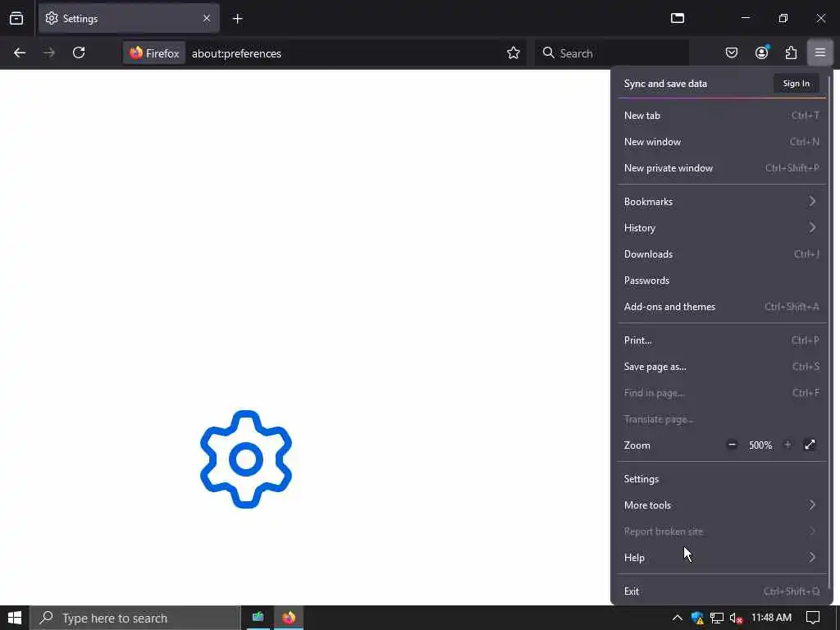The height and width of the screenshot is (630, 840).
Task: Go back with the back arrow
Action: [x=20, y=52]
